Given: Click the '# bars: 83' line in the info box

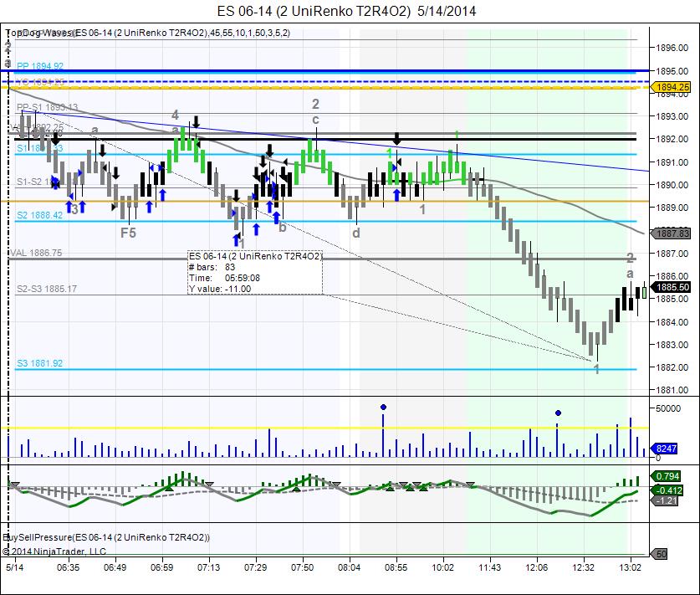Looking at the screenshot, I should coord(212,267).
